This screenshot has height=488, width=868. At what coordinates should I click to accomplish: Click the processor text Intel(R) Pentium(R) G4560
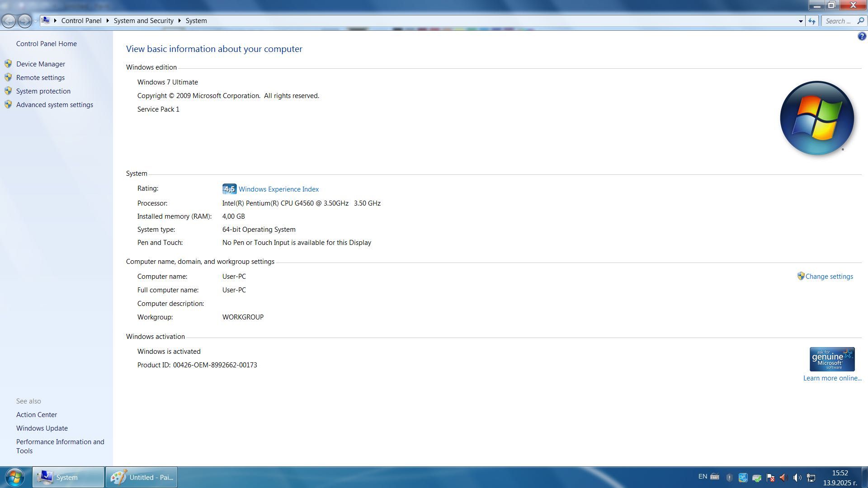[301, 203]
